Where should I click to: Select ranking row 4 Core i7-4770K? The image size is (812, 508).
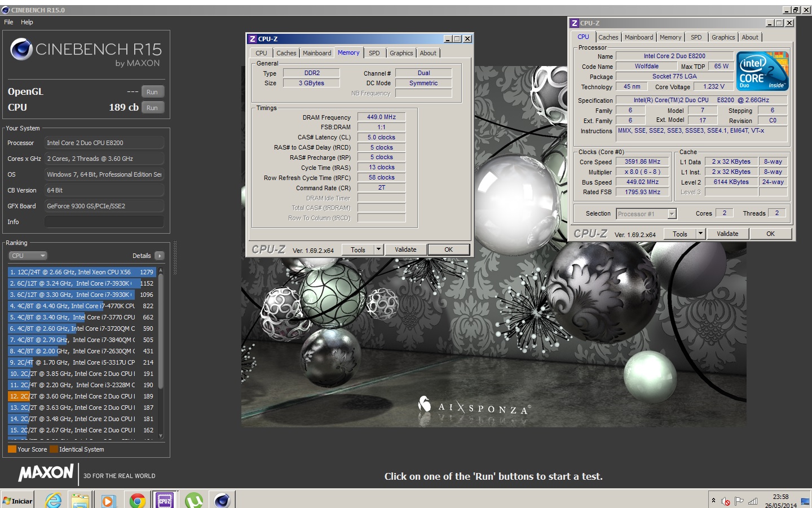(x=82, y=306)
